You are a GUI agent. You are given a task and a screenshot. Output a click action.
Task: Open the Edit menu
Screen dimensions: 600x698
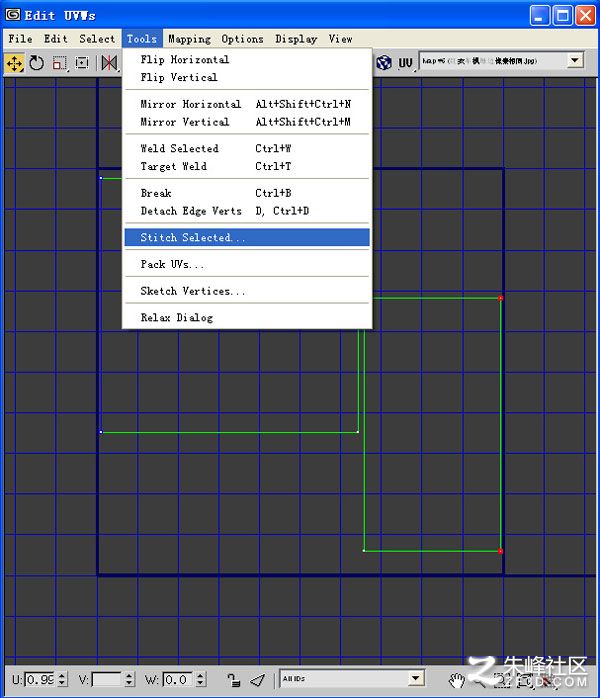[x=56, y=39]
